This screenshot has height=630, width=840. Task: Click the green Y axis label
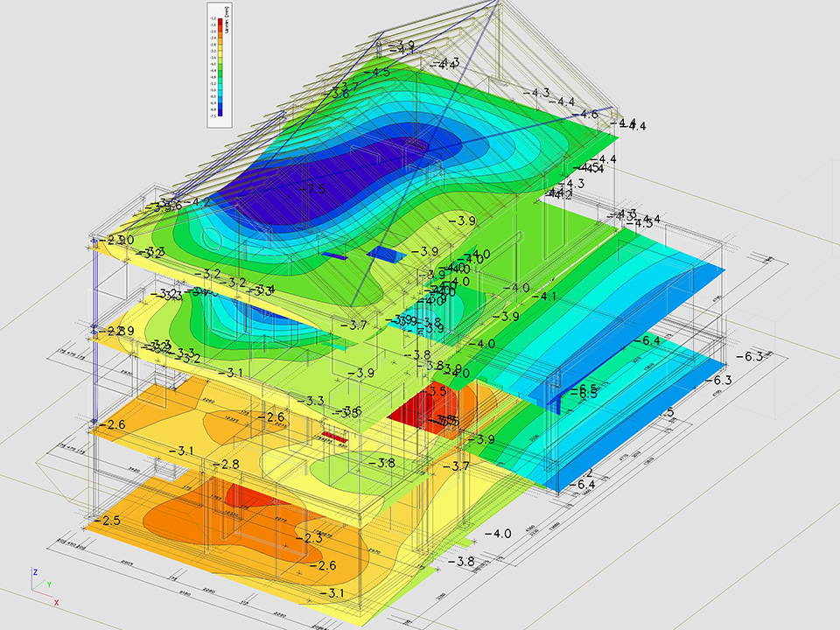[x=49, y=584]
